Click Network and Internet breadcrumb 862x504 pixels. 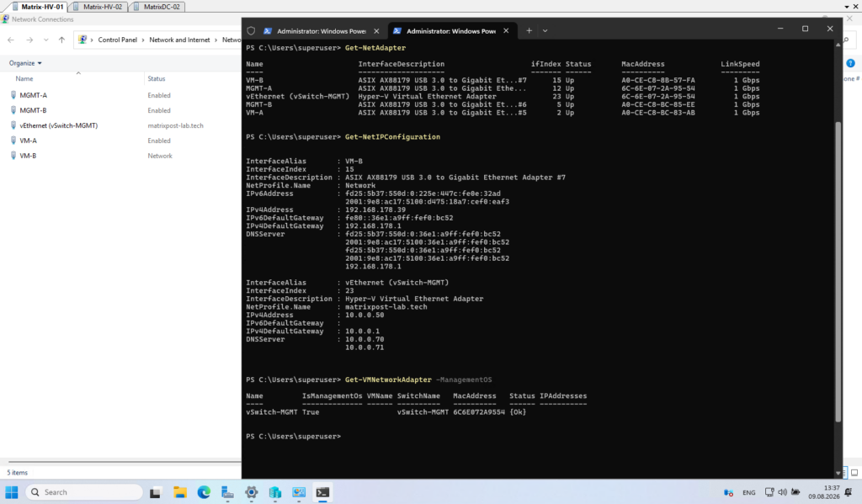click(179, 40)
